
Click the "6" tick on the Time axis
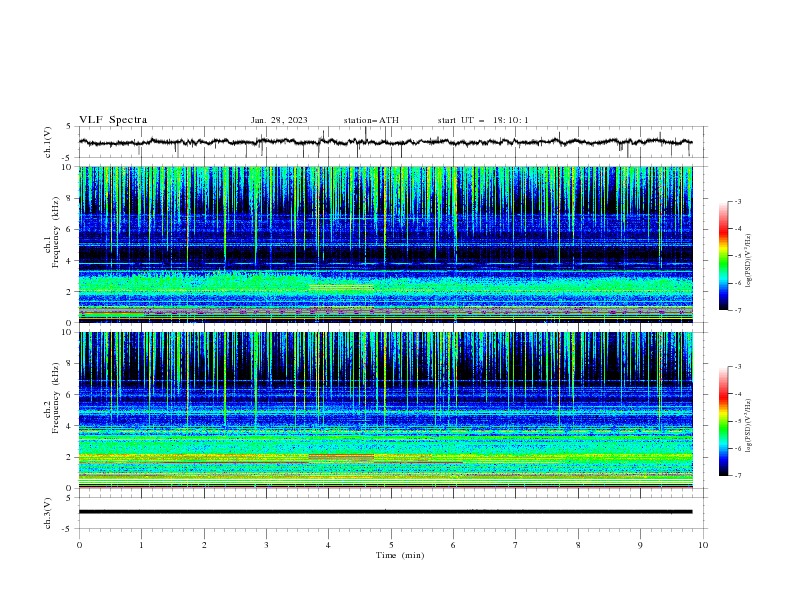point(453,545)
